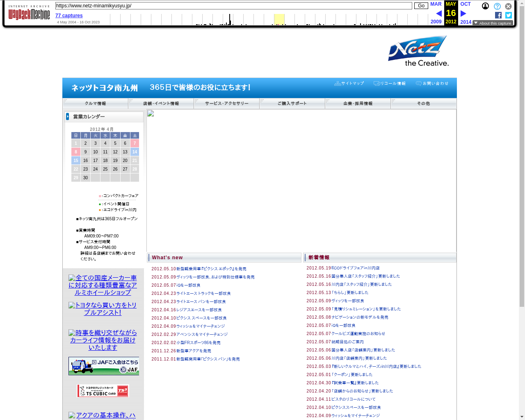This screenshot has height=420, width=525.
Task: Share capture on Twitter
Action: tap(509, 15)
